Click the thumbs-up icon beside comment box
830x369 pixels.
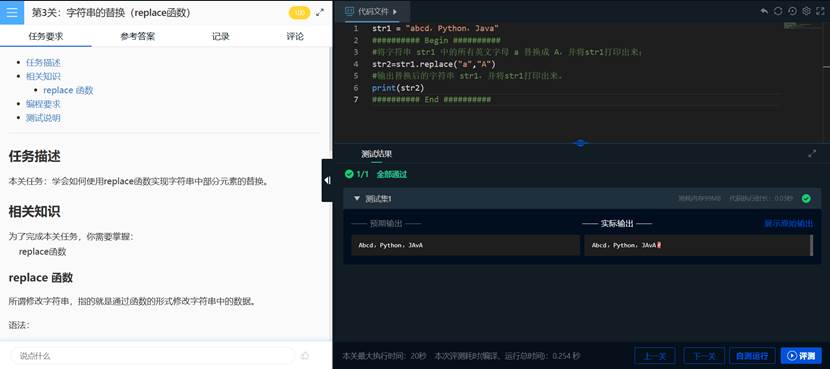[305, 356]
